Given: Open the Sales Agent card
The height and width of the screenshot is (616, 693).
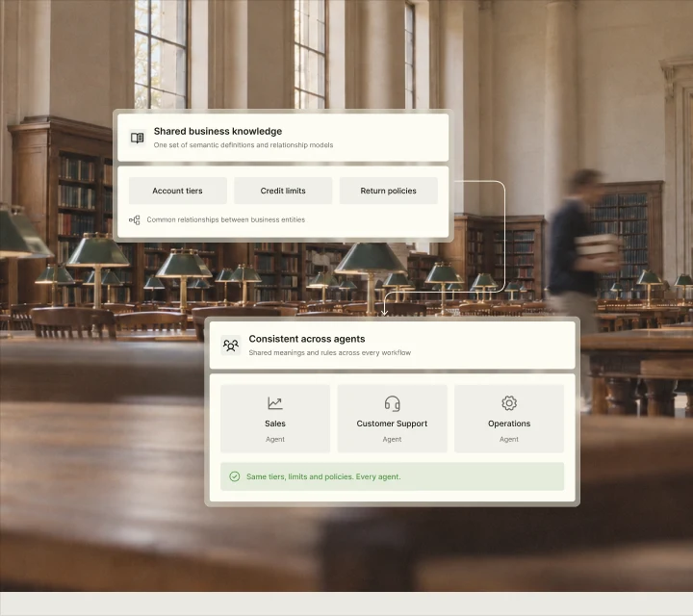Looking at the screenshot, I should pos(275,419).
